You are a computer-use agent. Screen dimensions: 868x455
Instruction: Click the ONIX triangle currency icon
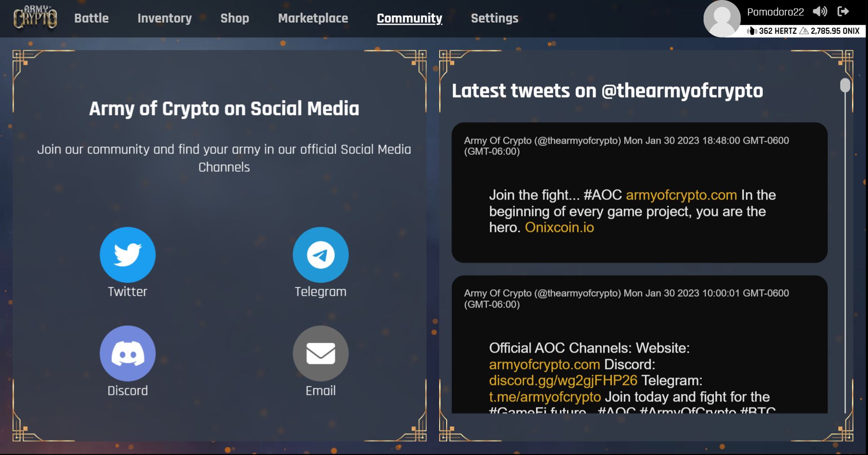tap(804, 31)
